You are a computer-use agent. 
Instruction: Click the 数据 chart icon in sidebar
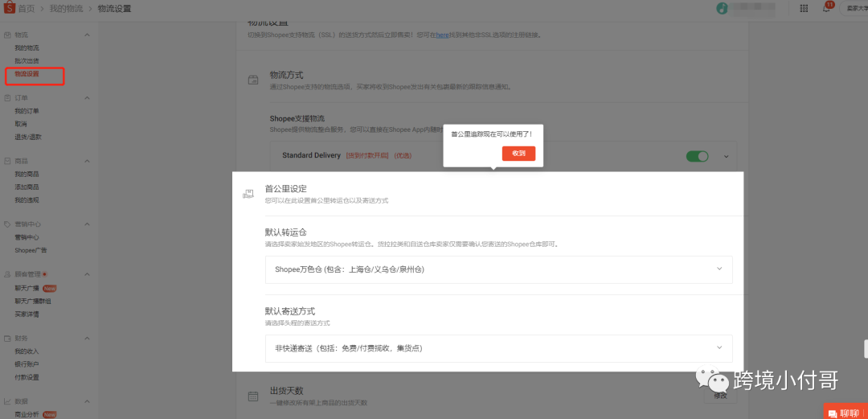point(7,401)
